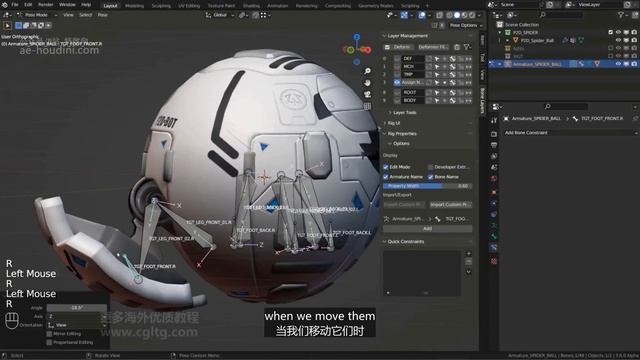Click the pan hand viewport gizmo
The height and width of the screenshot is (360, 640).
pos(367,83)
